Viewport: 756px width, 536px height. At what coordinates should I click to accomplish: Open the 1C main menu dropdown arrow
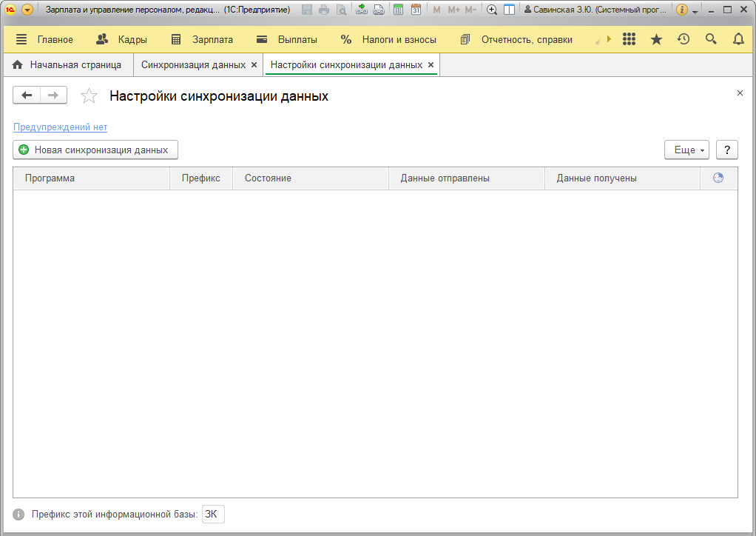(x=27, y=10)
